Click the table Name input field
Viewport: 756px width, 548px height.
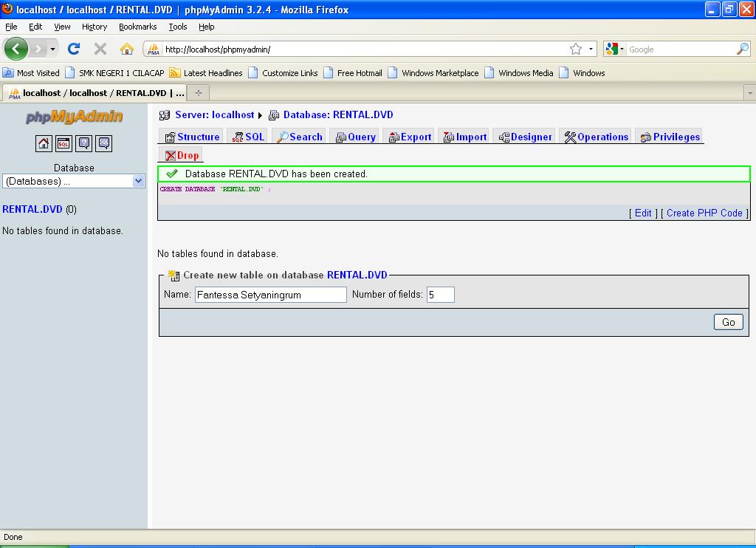(270, 295)
